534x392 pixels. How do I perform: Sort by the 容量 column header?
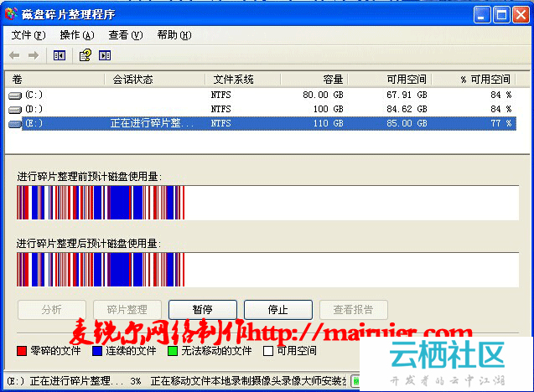click(314, 80)
